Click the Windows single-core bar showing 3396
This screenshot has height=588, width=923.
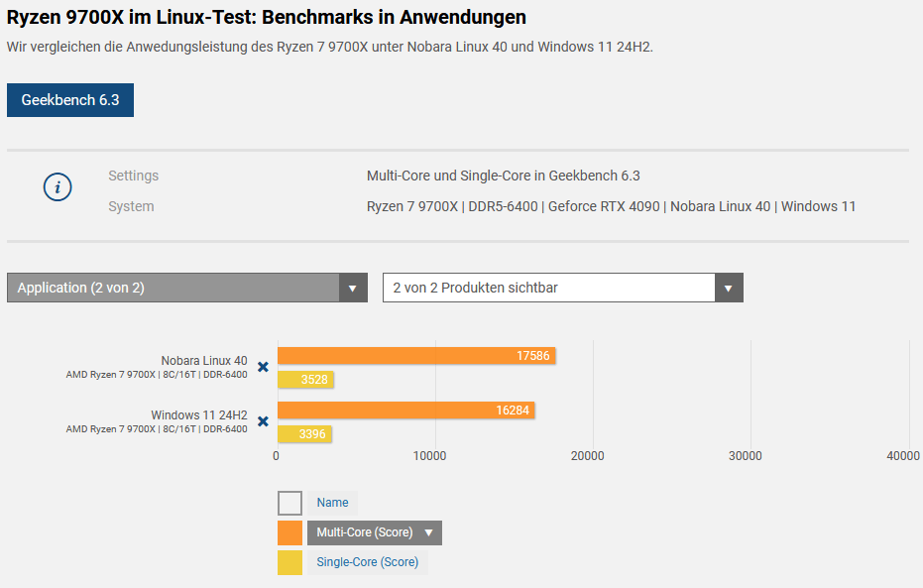pos(304,434)
